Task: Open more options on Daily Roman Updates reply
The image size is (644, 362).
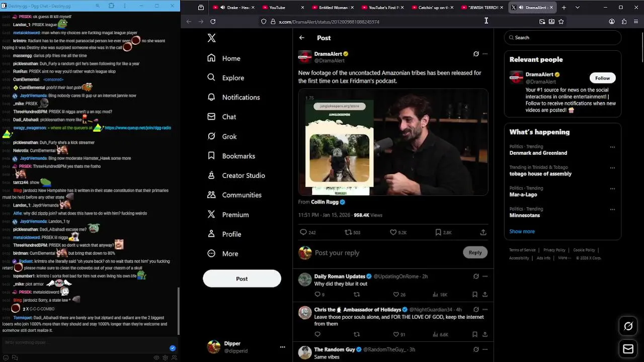Action: [x=485, y=276]
